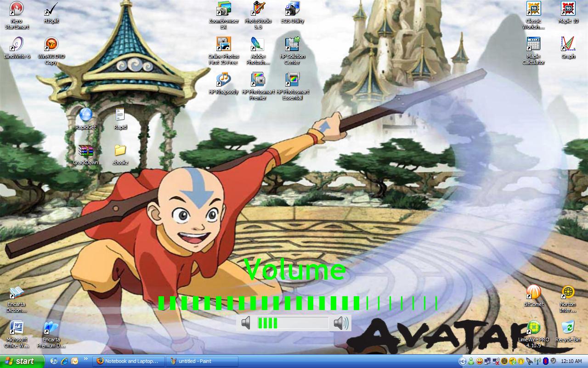Click the 12:10 AM taskbar clock
Viewport: 588px width, 368px height.
[x=571, y=361]
